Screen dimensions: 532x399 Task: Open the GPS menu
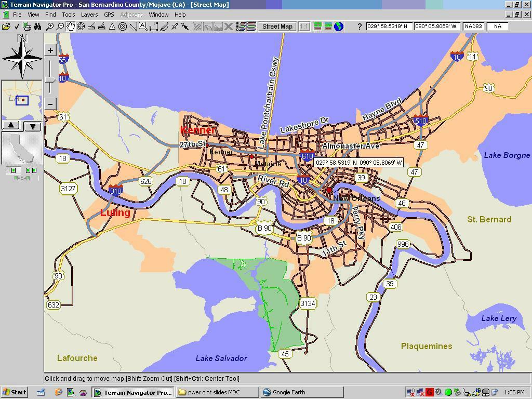(x=109, y=15)
